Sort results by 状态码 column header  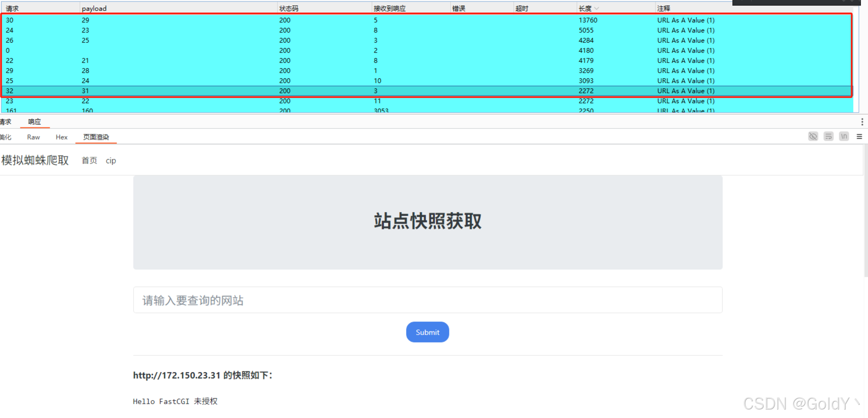pos(289,9)
